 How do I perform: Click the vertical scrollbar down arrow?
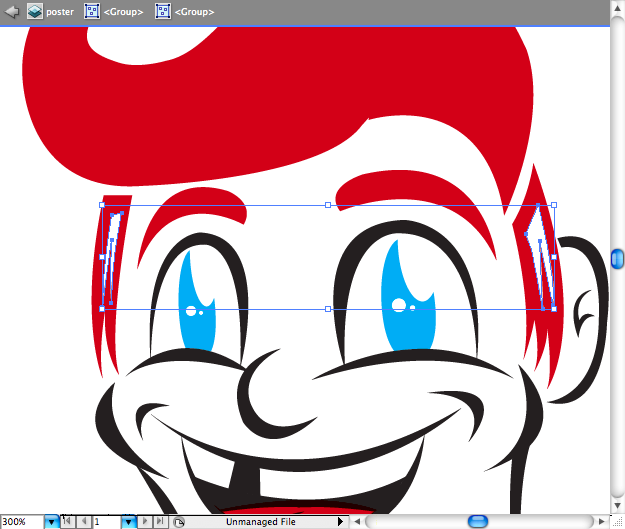coord(617,505)
